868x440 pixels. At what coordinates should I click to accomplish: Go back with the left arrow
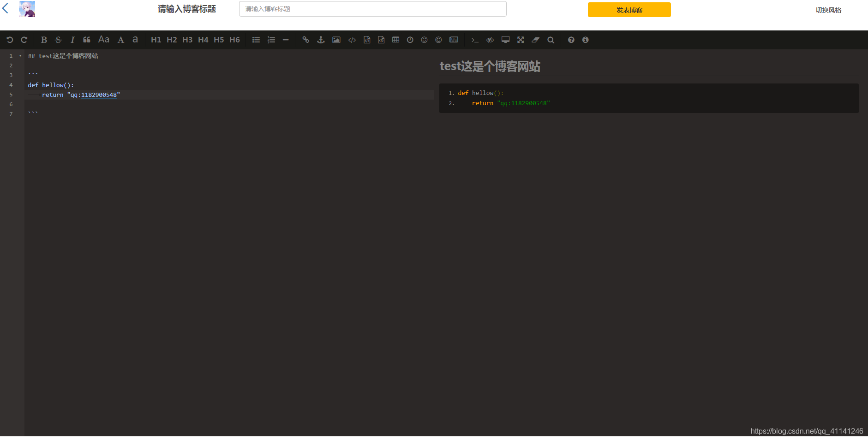tap(5, 8)
